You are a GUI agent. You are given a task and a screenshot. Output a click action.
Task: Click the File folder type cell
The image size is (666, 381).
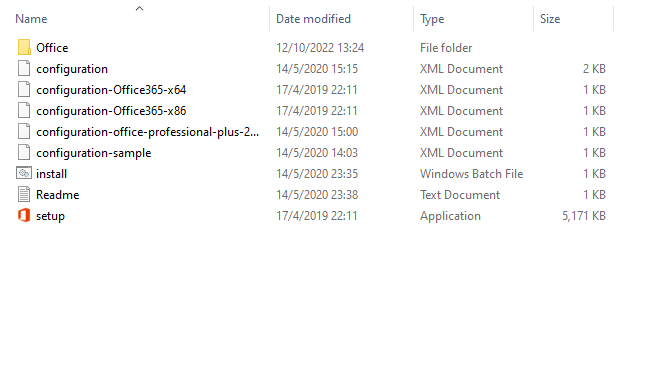(446, 48)
